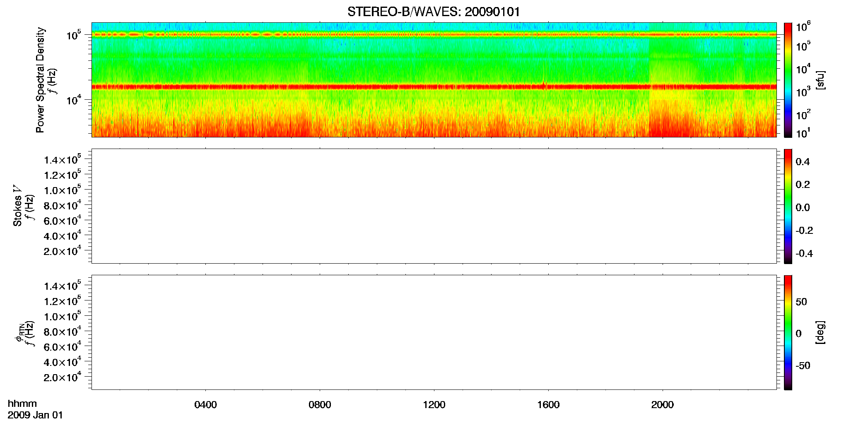Image resolution: width=868 pixels, height=447 pixels.
Task: Click the 0800 time axis label
Action: [320, 405]
